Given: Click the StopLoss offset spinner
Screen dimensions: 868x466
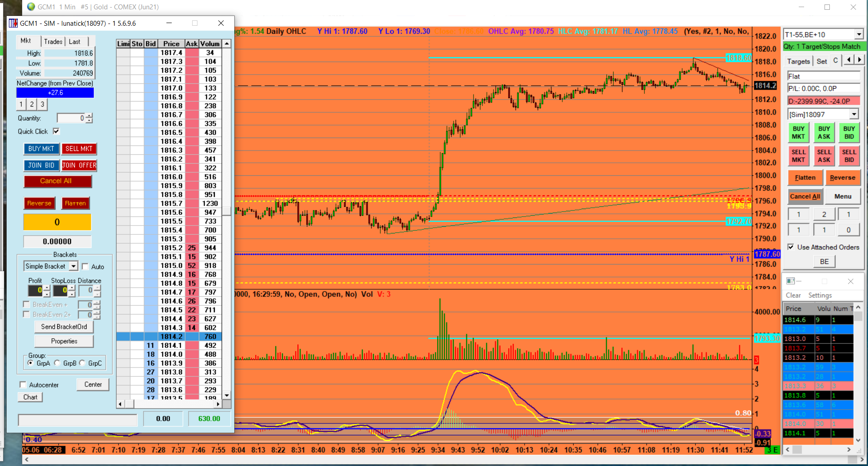Looking at the screenshot, I should tap(71, 291).
